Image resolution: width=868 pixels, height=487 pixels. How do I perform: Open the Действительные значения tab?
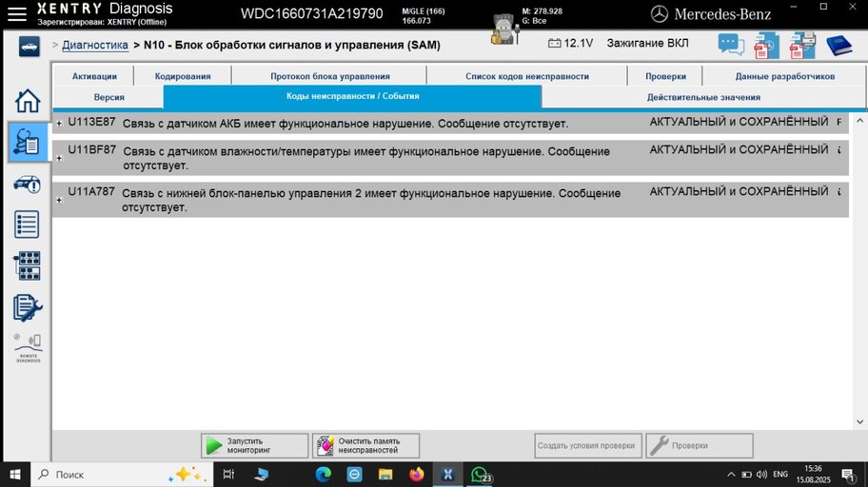point(703,97)
